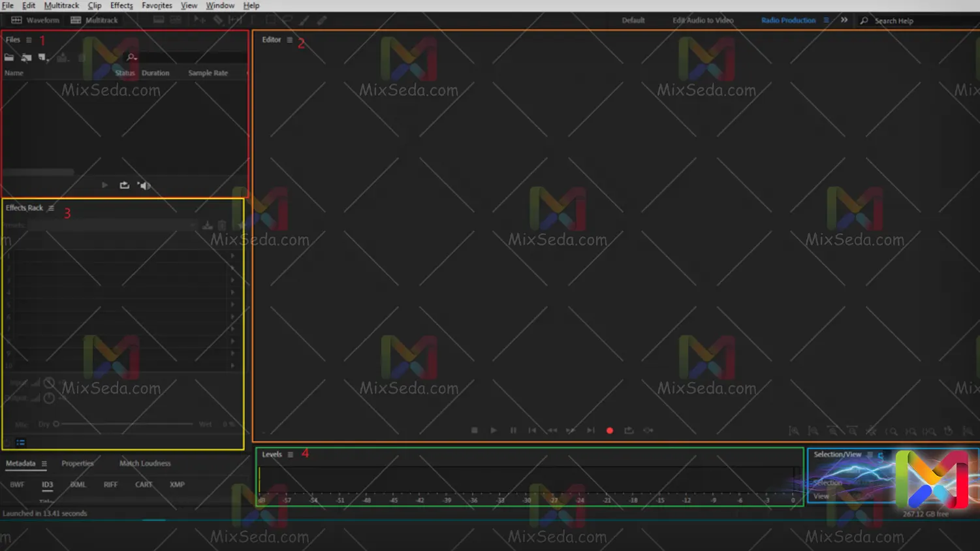Click the Open File folder icon
The width and height of the screenshot is (980, 551).
(x=9, y=57)
